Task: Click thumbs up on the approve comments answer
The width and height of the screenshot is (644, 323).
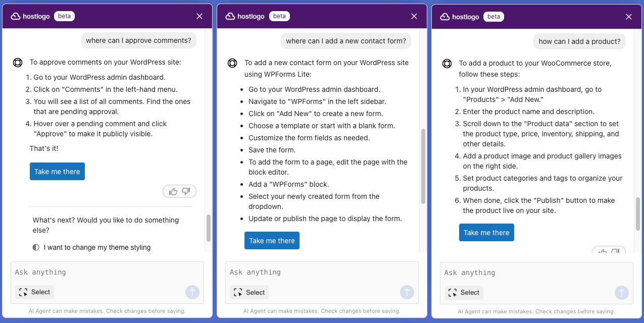Action: 173,191
